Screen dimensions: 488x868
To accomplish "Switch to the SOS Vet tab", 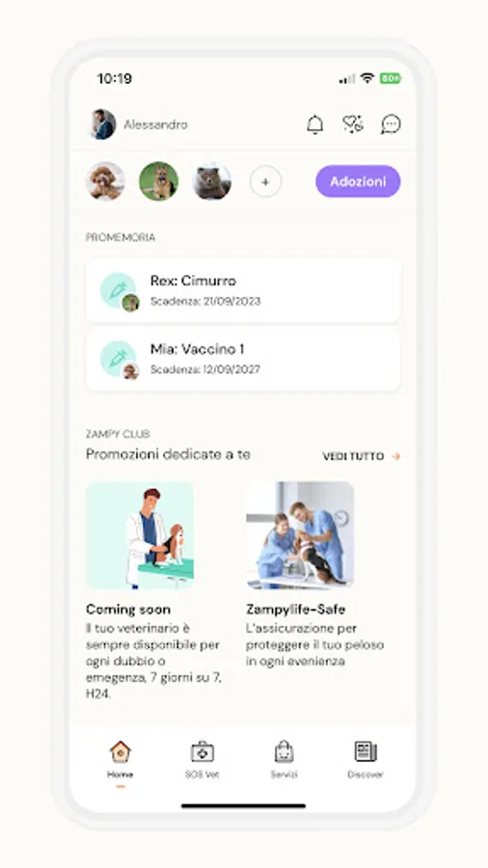I will click(202, 760).
